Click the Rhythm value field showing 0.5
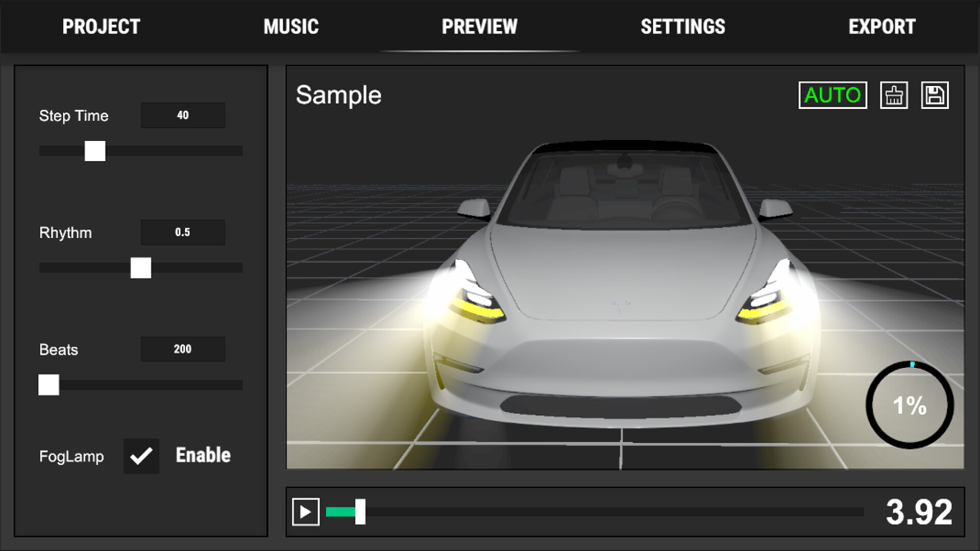Screen dimensions: 980x551 [x=183, y=232]
